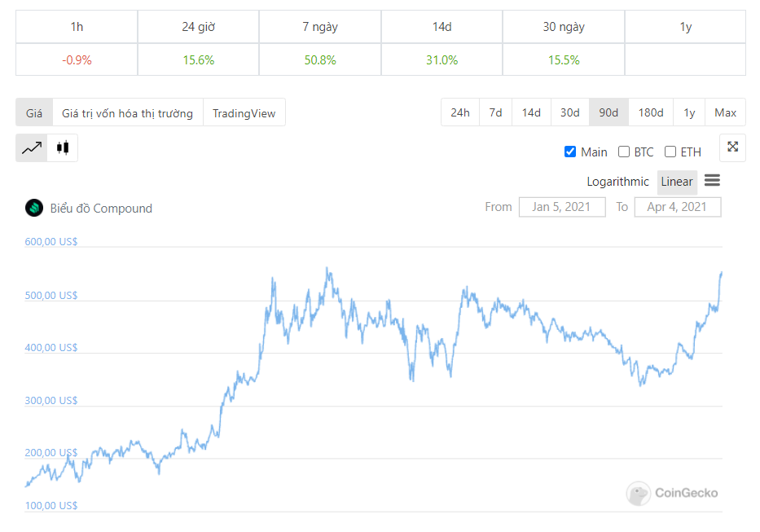The image size is (760, 532).
Task: Open fullscreen chart expand icon
Action: tap(732, 147)
